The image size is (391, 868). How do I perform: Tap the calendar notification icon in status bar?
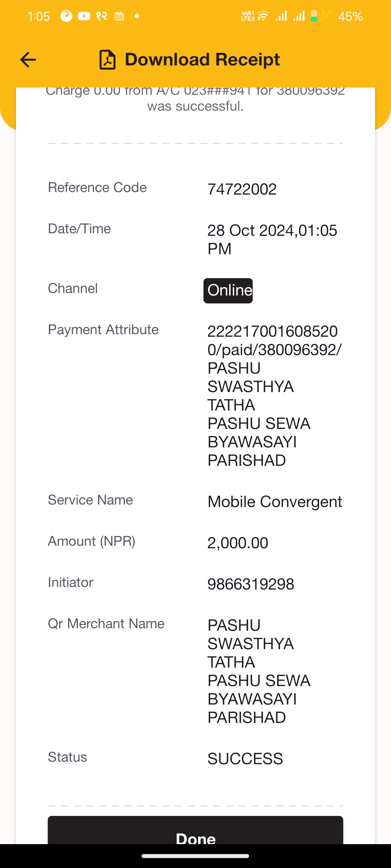click(x=119, y=16)
